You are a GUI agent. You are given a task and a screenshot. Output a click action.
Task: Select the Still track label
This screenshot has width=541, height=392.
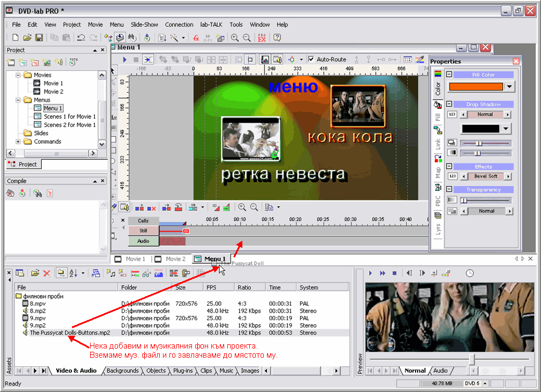click(x=143, y=231)
